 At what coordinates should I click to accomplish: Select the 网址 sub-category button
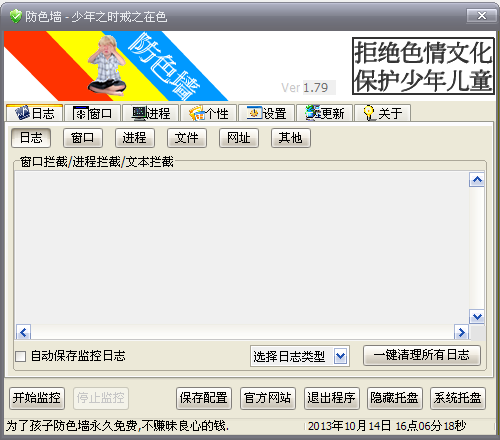pos(239,138)
